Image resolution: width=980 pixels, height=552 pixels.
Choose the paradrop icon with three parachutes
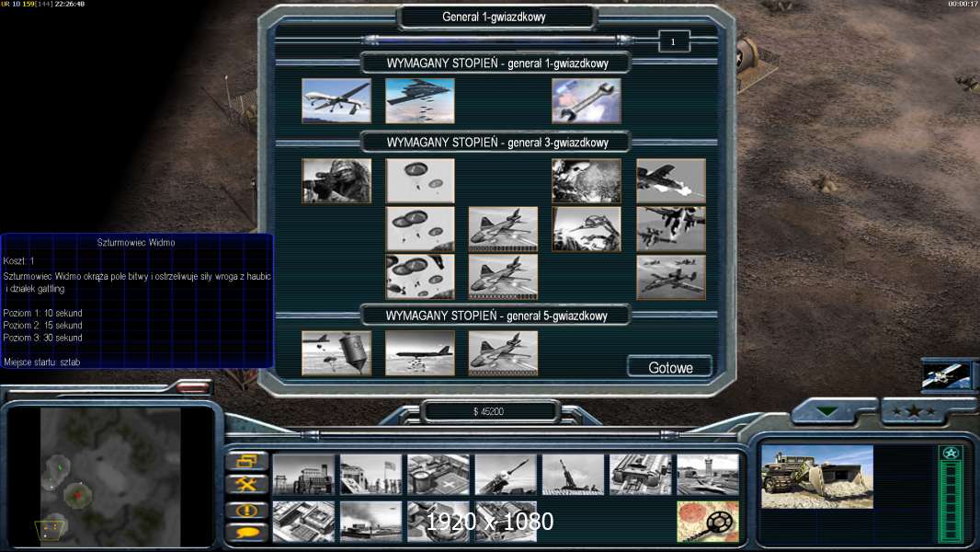[x=420, y=229]
